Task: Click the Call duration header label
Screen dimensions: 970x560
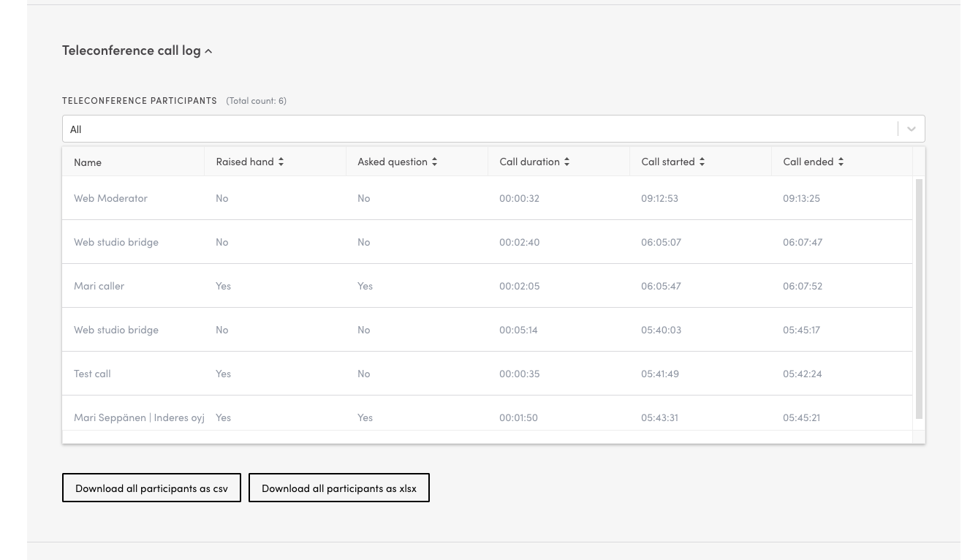Action: click(529, 162)
